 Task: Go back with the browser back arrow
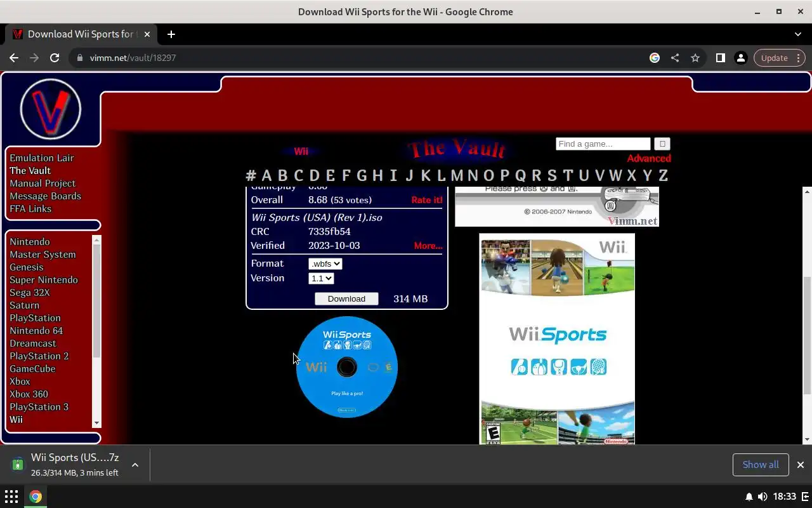(14, 58)
